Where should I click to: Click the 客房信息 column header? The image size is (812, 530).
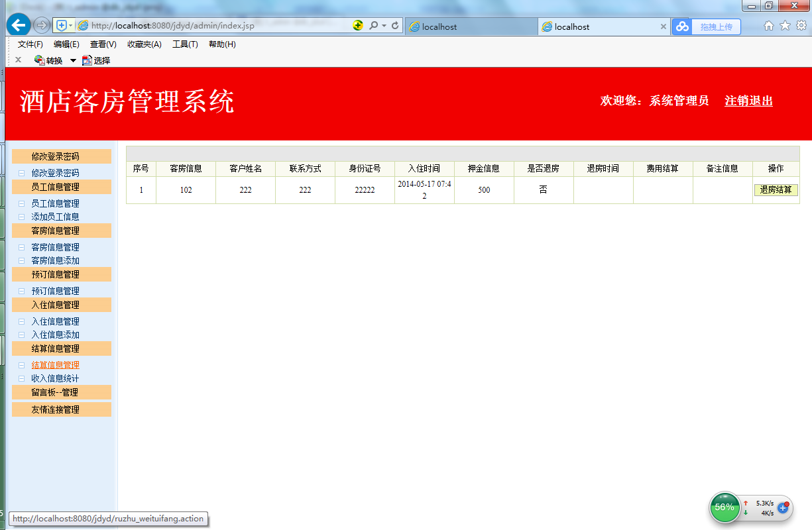point(186,169)
